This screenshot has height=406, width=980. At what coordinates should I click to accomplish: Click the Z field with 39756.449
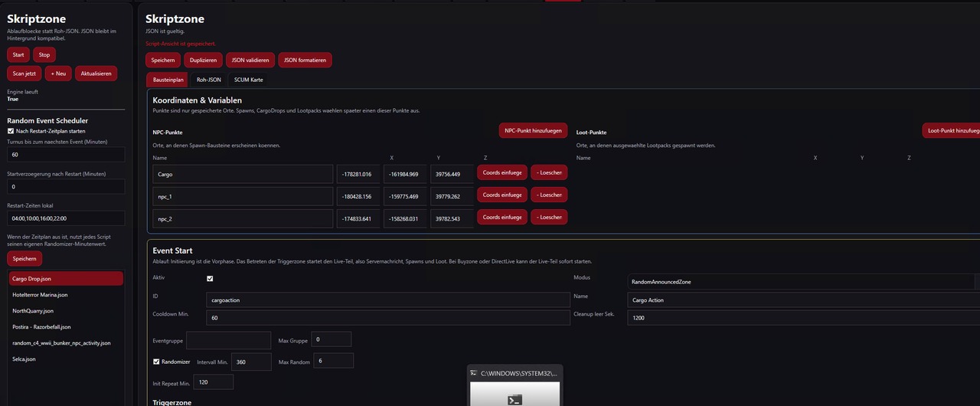click(452, 174)
